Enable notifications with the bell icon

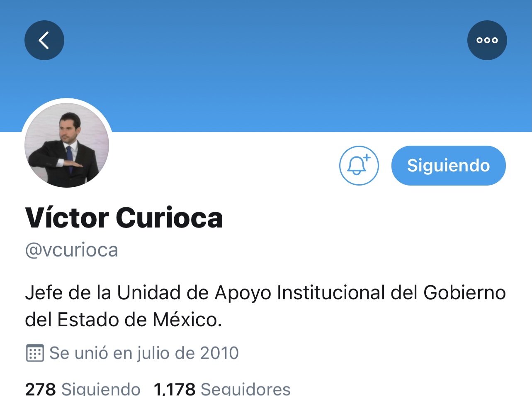click(359, 165)
